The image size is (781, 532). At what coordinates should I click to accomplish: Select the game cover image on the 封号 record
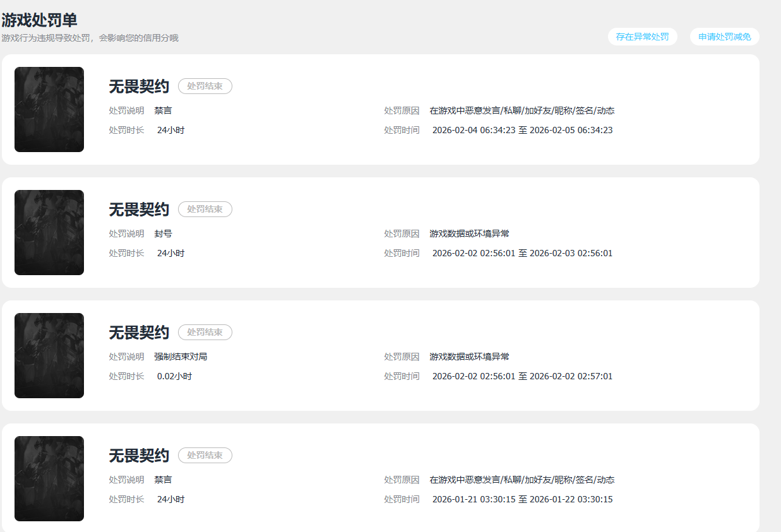tap(49, 232)
